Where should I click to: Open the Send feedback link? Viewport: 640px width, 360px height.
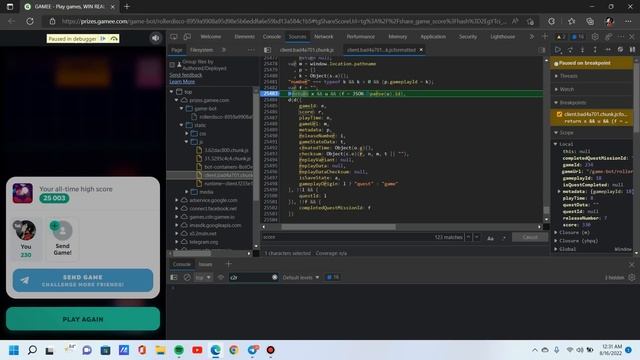tap(186, 75)
